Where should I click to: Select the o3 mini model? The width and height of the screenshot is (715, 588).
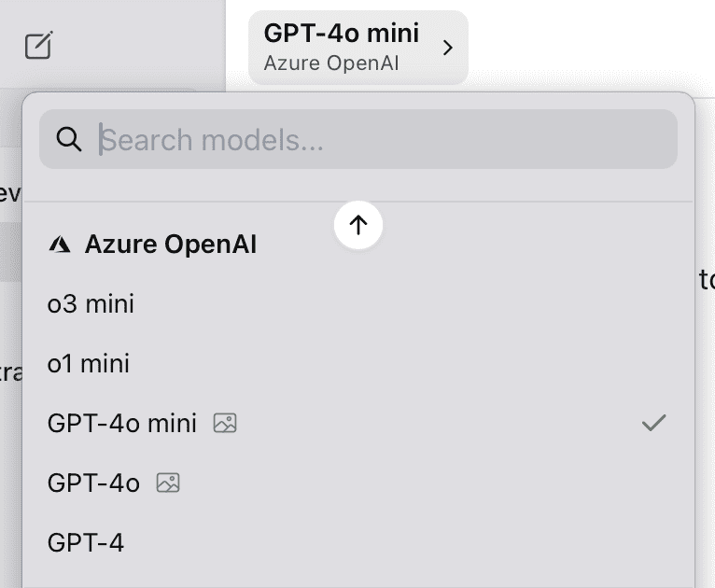[x=357, y=304]
